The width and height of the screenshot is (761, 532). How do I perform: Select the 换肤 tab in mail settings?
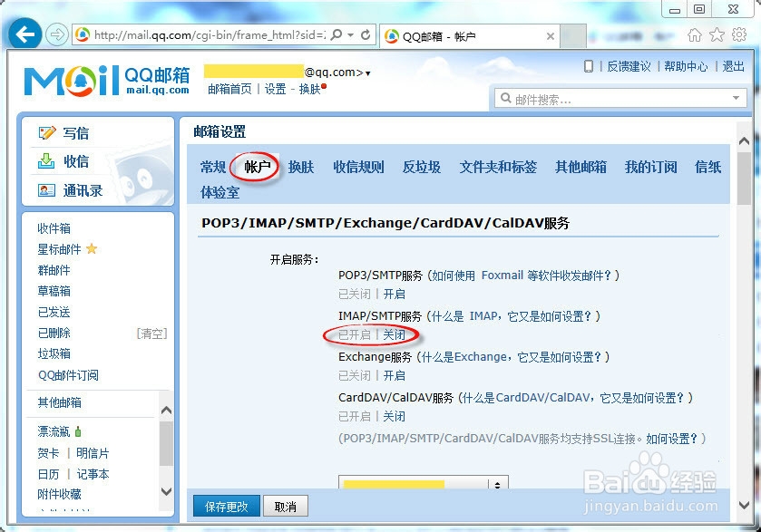(x=300, y=168)
